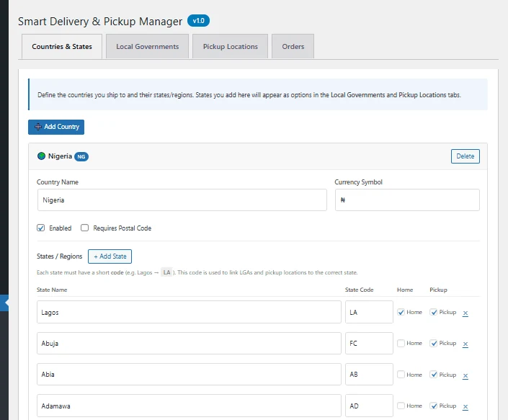The width and height of the screenshot is (508, 420).
Task: Open the Orders tab
Action: pos(293,46)
